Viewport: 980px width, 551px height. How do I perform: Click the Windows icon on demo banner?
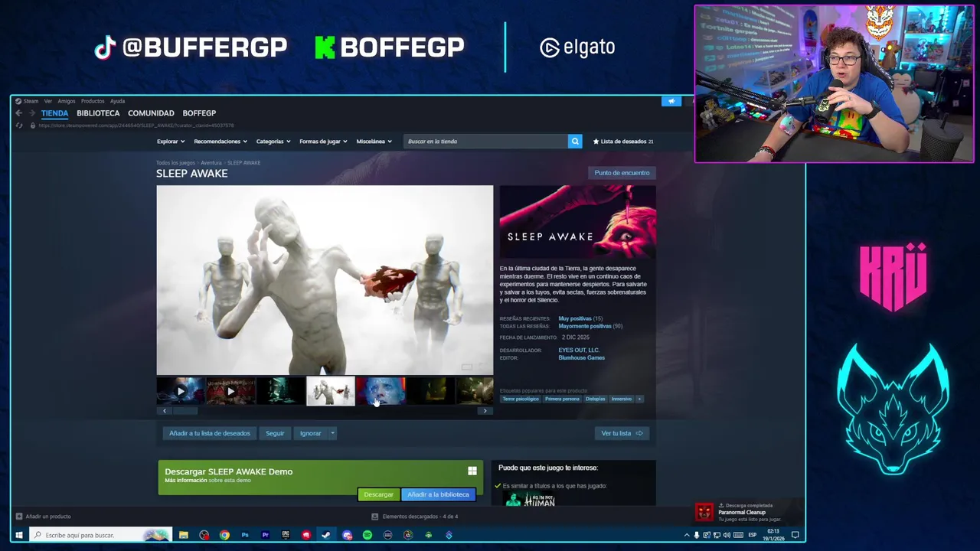point(472,471)
